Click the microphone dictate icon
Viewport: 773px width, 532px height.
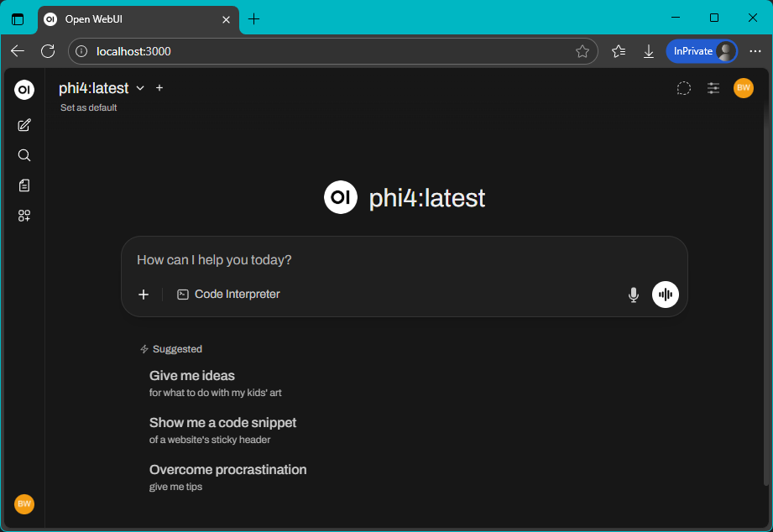(x=634, y=295)
